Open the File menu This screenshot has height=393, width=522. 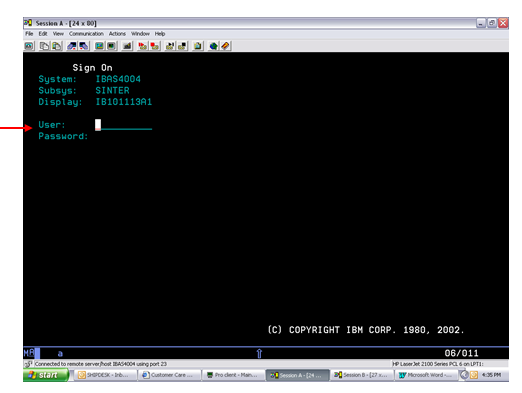click(x=29, y=34)
